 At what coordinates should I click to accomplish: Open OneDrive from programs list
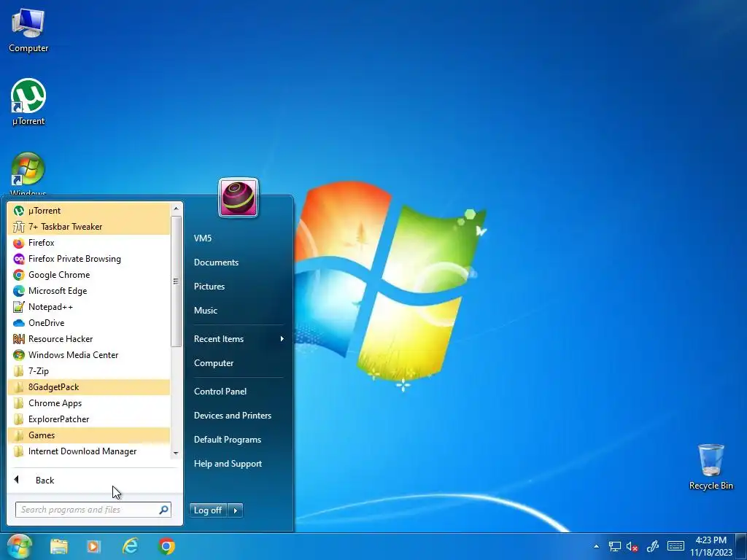pyautogui.click(x=88, y=323)
